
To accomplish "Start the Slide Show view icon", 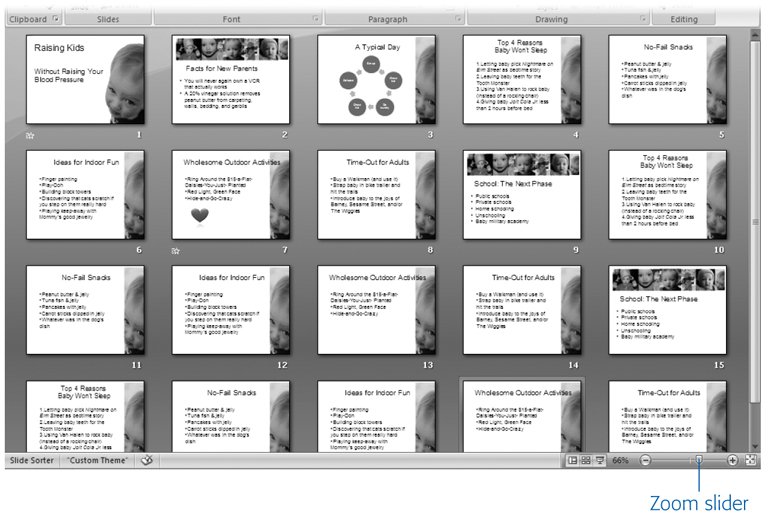I will click(x=600, y=460).
